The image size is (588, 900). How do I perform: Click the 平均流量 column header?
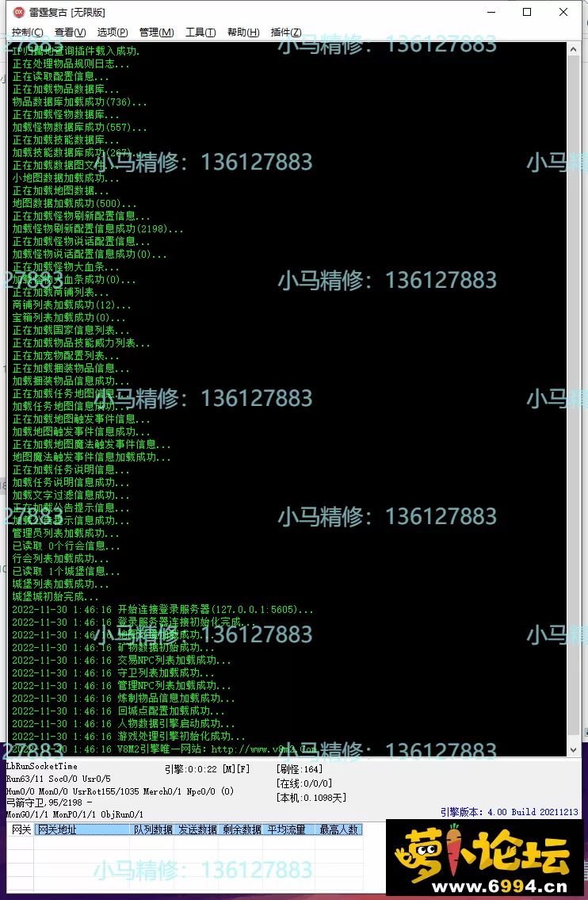click(x=286, y=829)
